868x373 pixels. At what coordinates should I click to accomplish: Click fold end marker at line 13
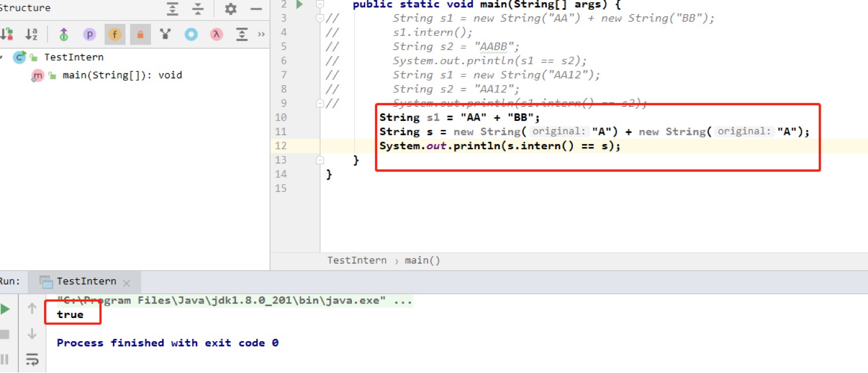[x=320, y=160]
